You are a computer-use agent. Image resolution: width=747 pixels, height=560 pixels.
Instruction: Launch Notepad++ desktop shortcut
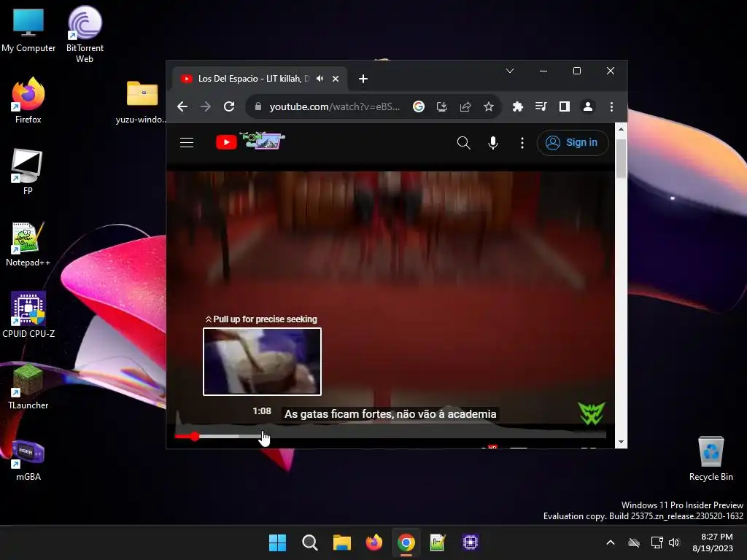pos(28,244)
